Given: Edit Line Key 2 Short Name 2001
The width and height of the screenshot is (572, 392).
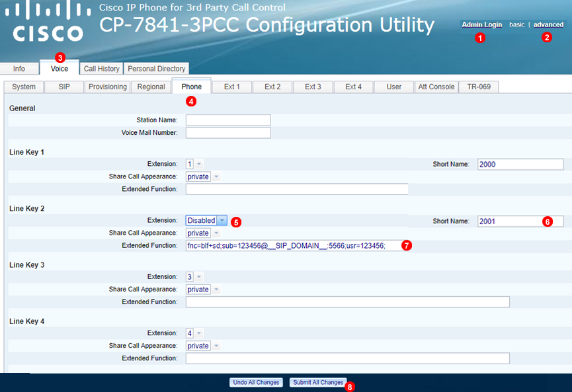Looking at the screenshot, I should pos(520,221).
